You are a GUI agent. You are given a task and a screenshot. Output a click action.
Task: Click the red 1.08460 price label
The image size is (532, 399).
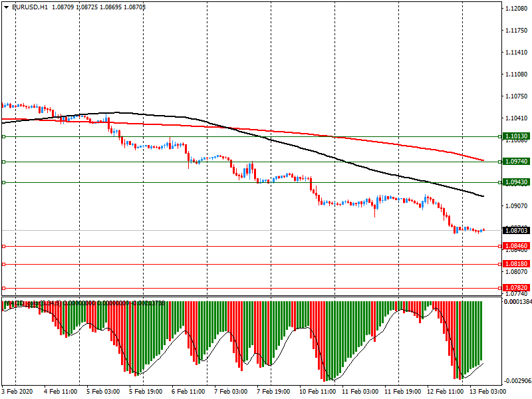click(x=516, y=246)
